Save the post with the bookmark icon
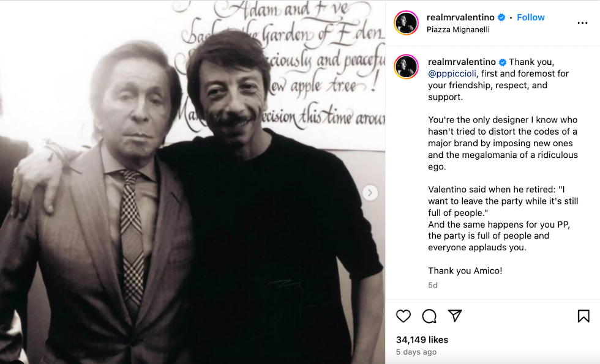The image size is (600, 364). [x=583, y=316]
